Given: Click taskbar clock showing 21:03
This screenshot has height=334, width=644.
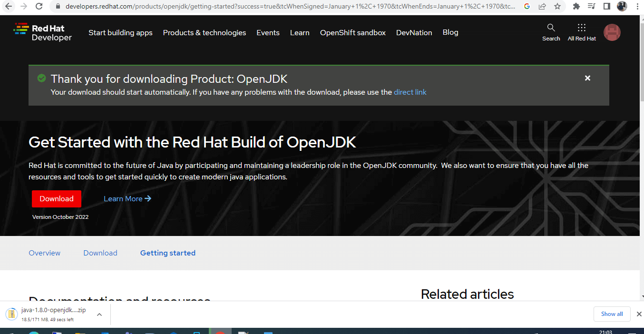Looking at the screenshot, I should [606, 332].
